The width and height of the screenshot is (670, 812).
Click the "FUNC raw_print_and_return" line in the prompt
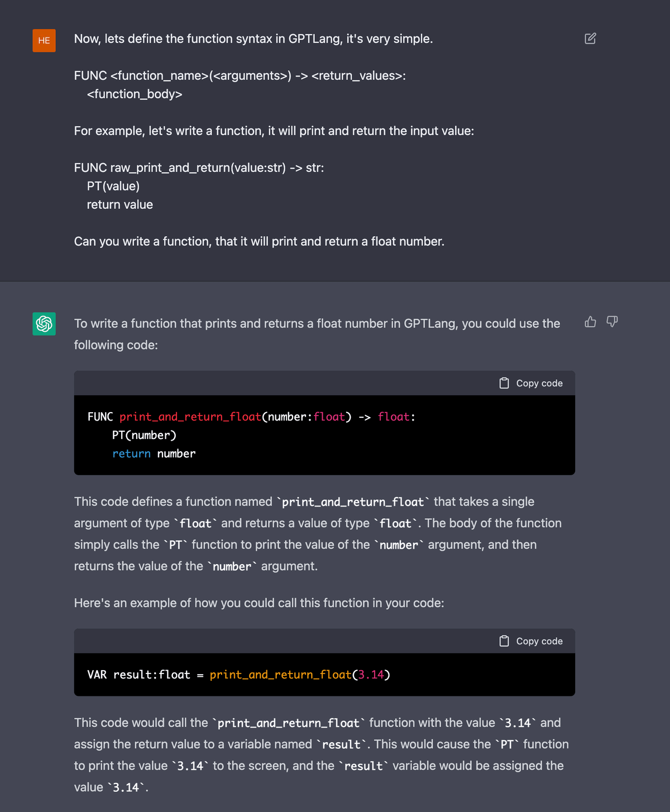point(199,168)
